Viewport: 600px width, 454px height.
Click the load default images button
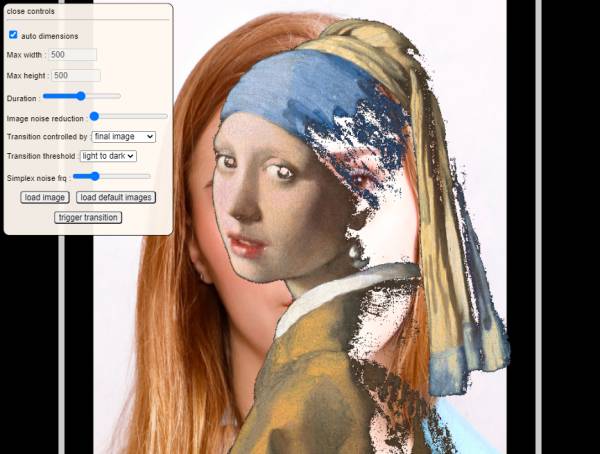[x=115, y=197]
